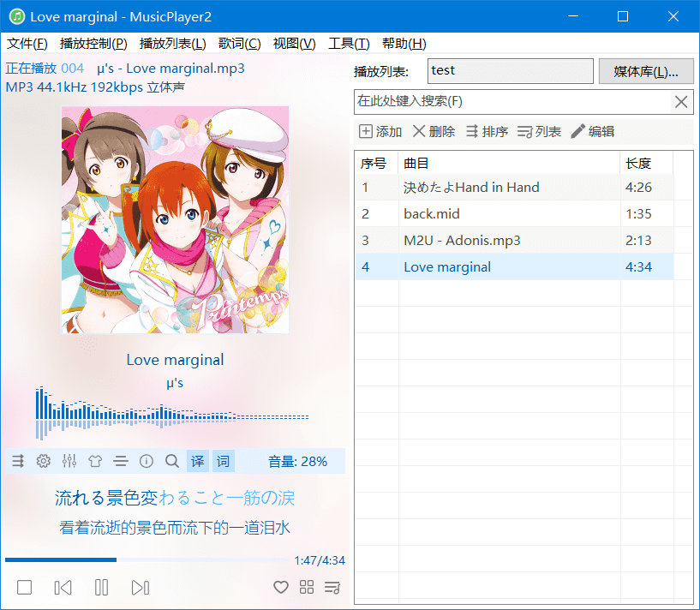Viewport: 700px width, 610px height.
Task: Open the 排序 sort button
Action: click(487, 131)
